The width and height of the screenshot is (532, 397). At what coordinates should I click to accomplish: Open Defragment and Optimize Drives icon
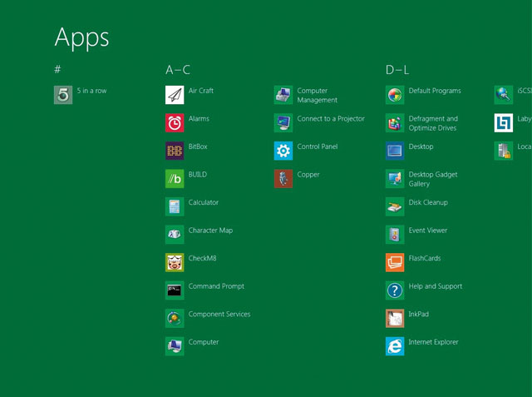coord(395,122)
